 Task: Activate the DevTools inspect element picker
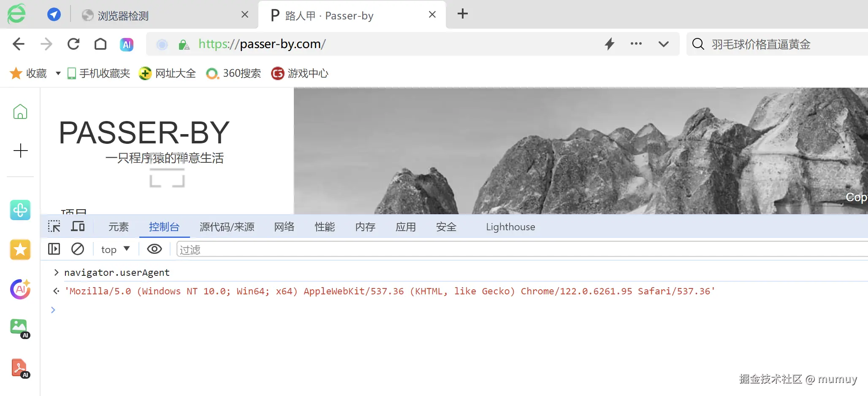[54, 226]
